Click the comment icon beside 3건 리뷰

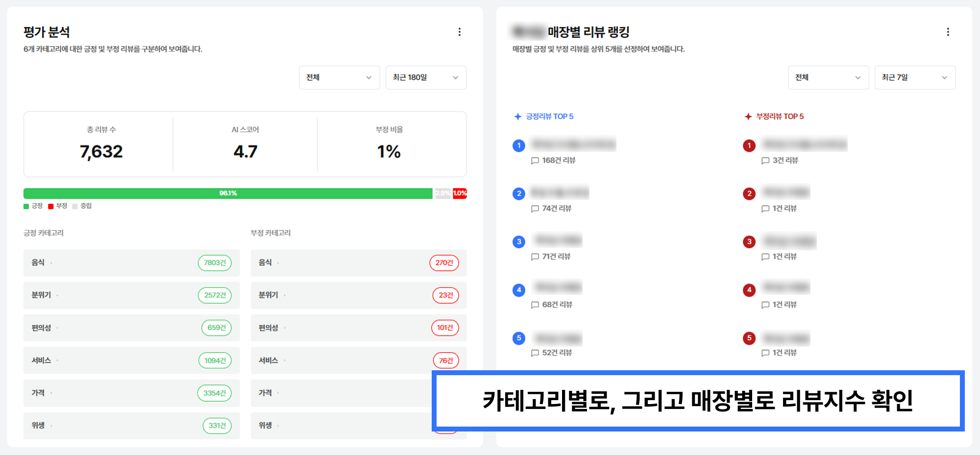click(x=765, y=161)
